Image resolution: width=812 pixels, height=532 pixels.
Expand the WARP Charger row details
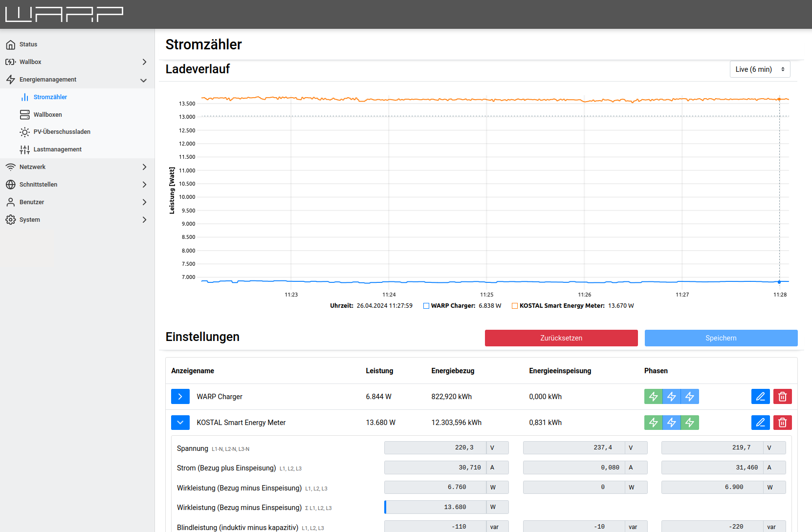[180, 397]
